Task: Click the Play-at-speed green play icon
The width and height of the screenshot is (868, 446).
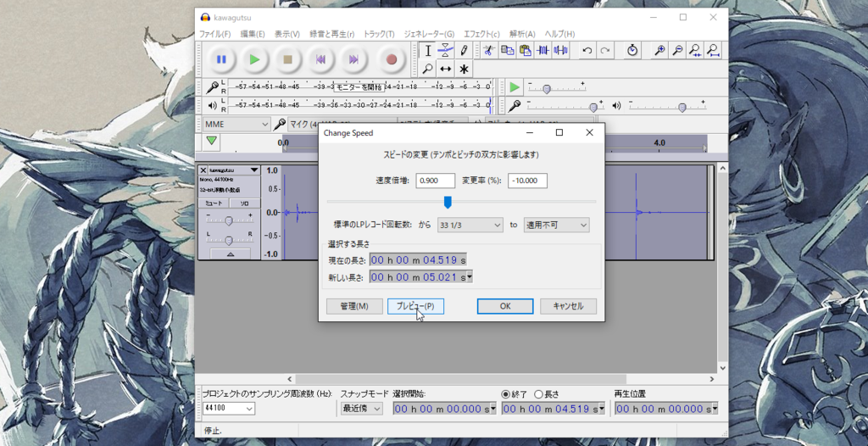Action: point(515,87)
